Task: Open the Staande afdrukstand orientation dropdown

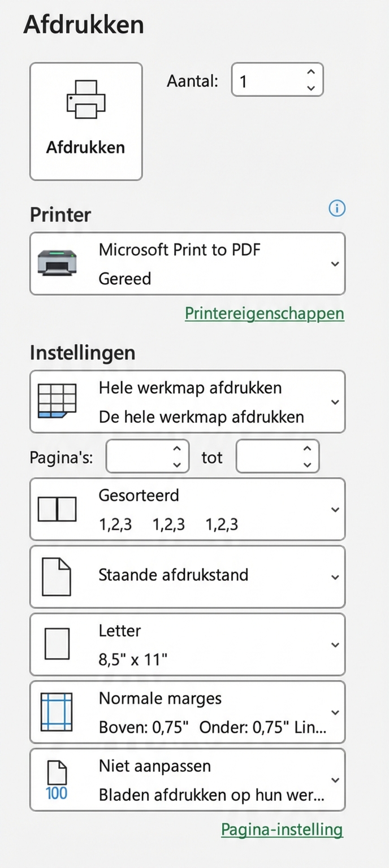Action: (335, 576)
